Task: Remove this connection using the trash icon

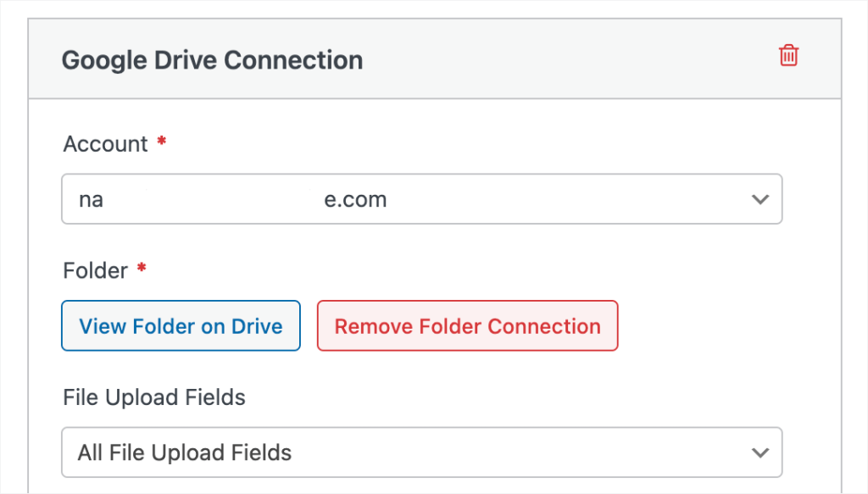Action: pos(787,54)
